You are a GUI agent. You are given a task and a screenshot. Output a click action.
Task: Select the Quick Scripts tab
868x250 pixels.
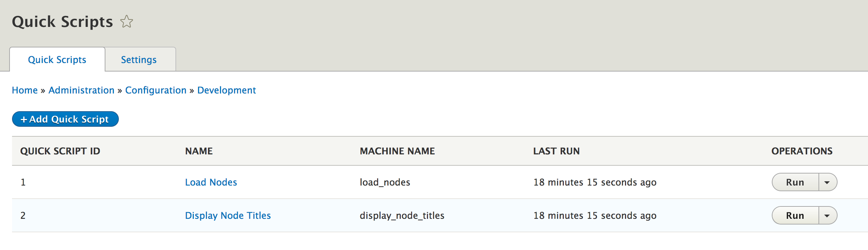tap(57, 60)
